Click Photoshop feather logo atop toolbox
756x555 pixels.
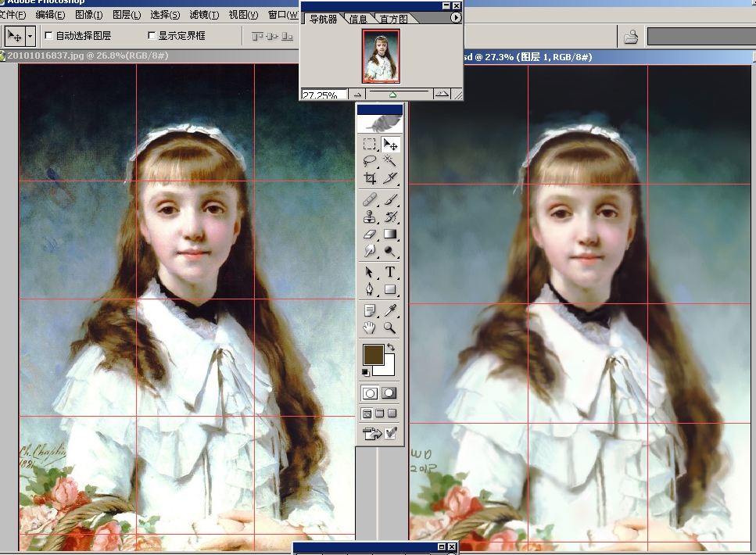pos(380,124)
